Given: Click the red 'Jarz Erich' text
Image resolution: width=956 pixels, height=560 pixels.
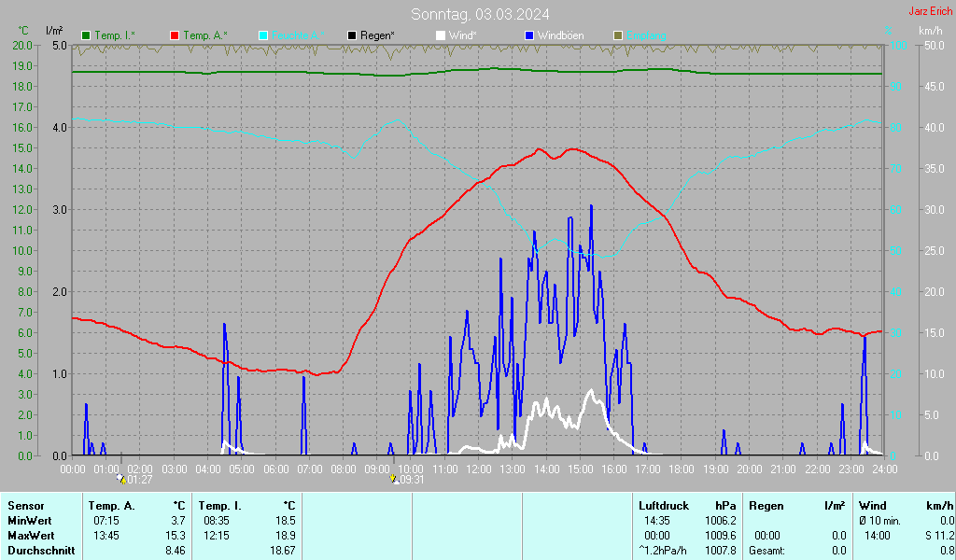Looking at the screenshot, I should [x=931, y=11].
